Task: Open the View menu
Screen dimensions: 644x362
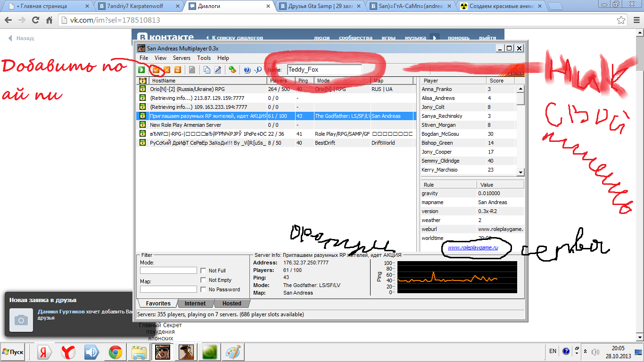Action: 160,58
